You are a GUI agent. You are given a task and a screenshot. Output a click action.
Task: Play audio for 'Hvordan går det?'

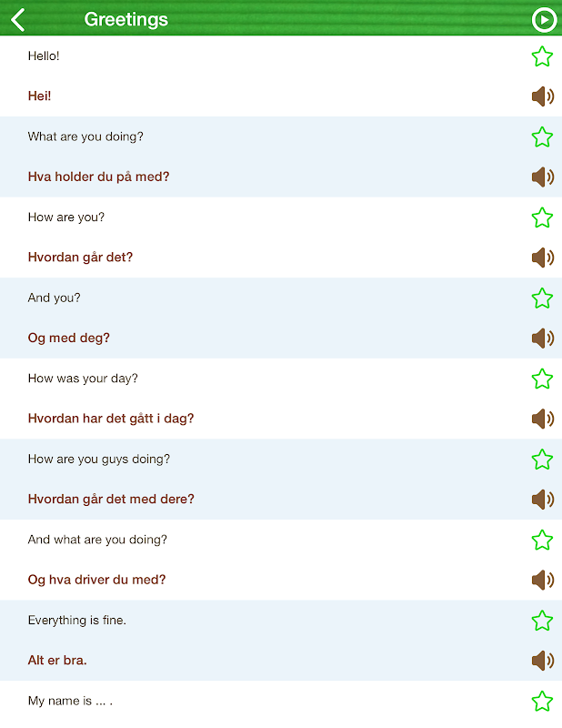[543, 258]
